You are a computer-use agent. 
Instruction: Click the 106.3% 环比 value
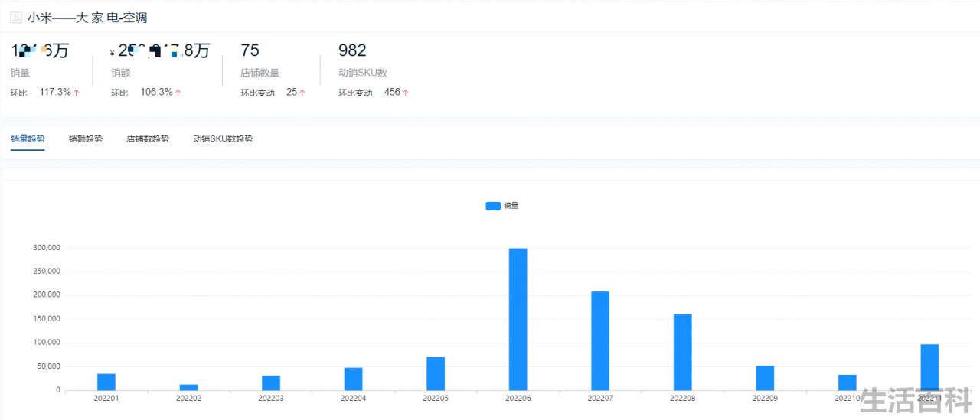point(156,92)
